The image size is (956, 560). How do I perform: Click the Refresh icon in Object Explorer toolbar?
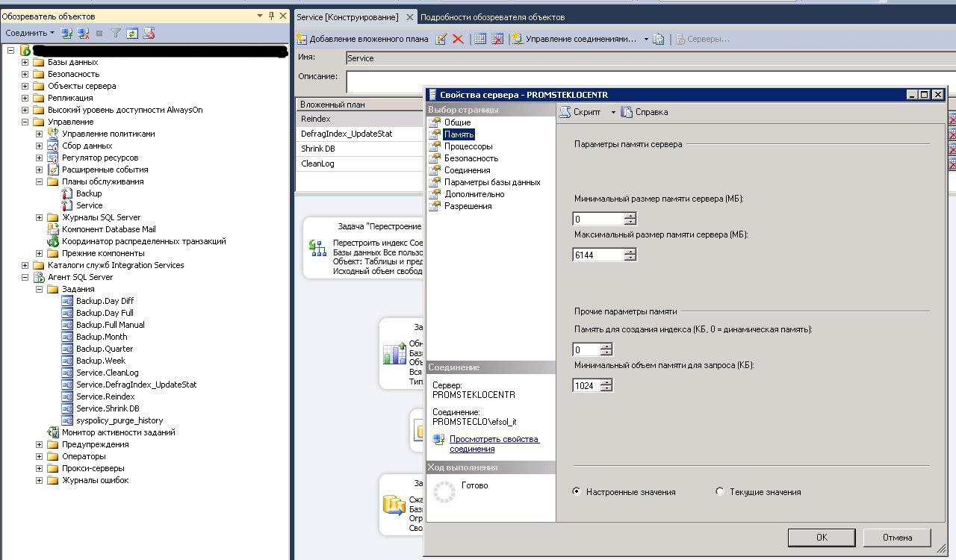[x=132, y=33]
